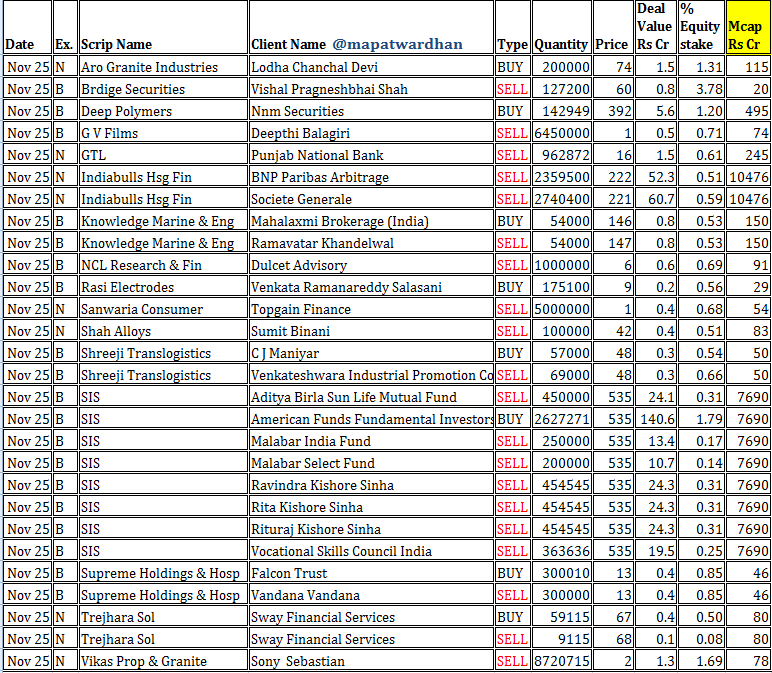Click the 'Price' column header

[x=613, y=27]
